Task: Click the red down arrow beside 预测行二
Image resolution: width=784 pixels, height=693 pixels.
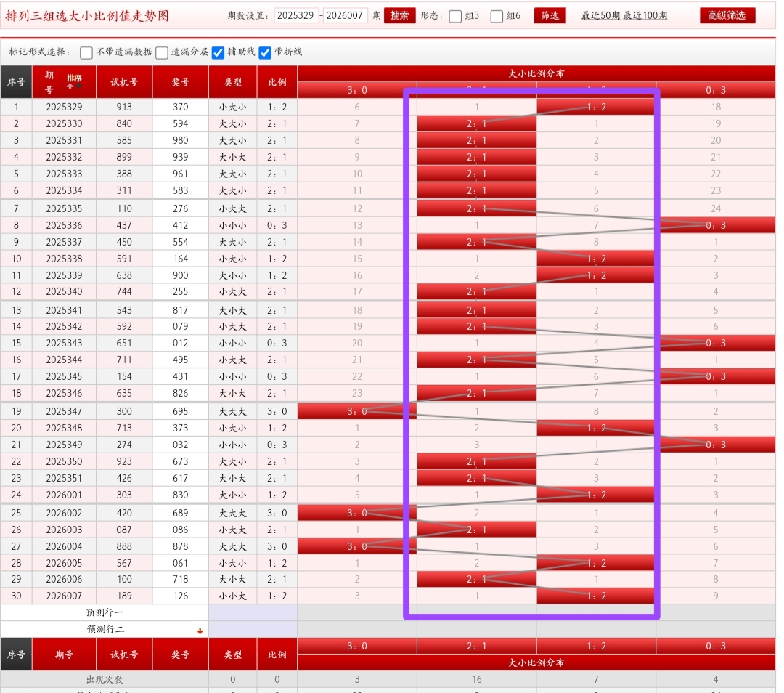Action: (200, 631)
